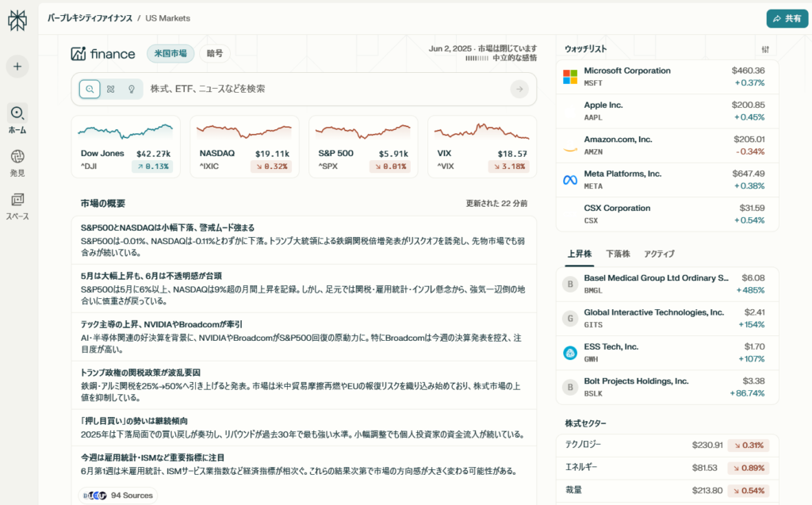
Task: Switch to 米国市場 tab
Action: tap(170, 53)
